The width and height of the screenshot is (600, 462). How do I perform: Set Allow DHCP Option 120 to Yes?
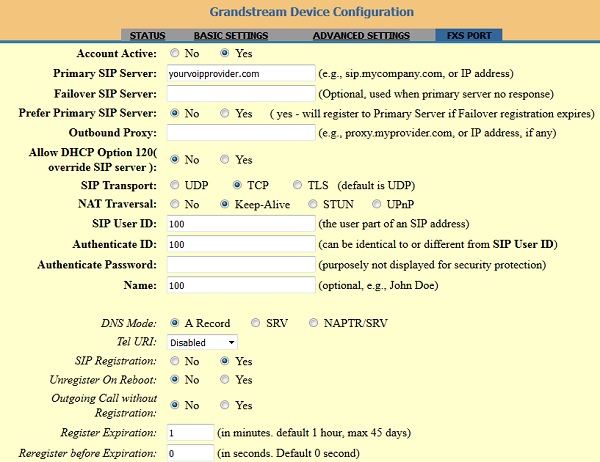click(225, 159)
